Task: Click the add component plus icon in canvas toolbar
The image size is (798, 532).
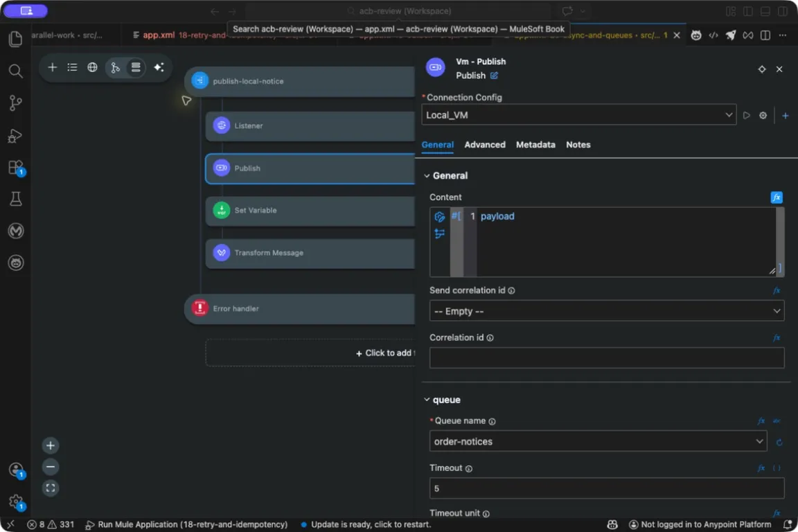Action: tap(53, 67)
